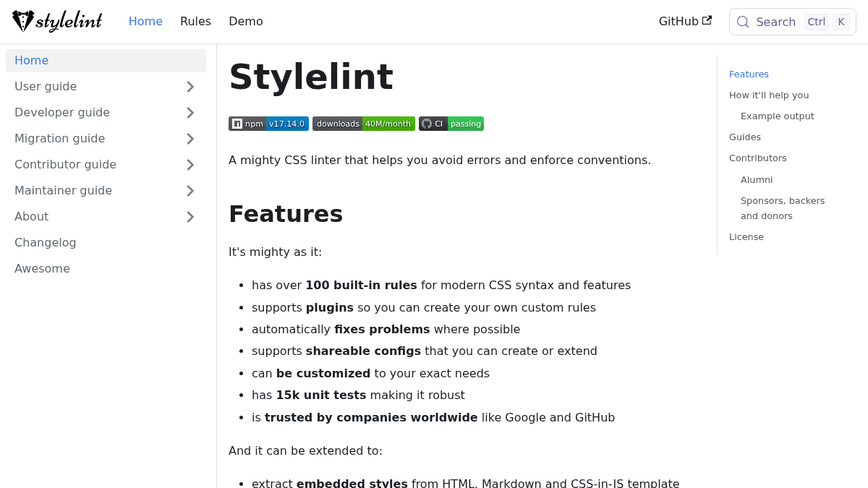Viewport: 868px width, 488px height.
Task: Jump to License in table of contents
Action: 746,237
